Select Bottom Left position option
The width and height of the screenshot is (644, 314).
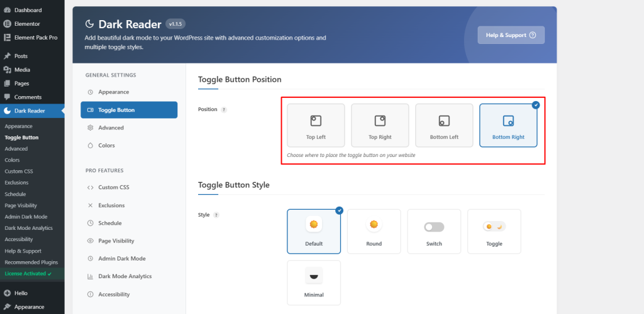444,126
